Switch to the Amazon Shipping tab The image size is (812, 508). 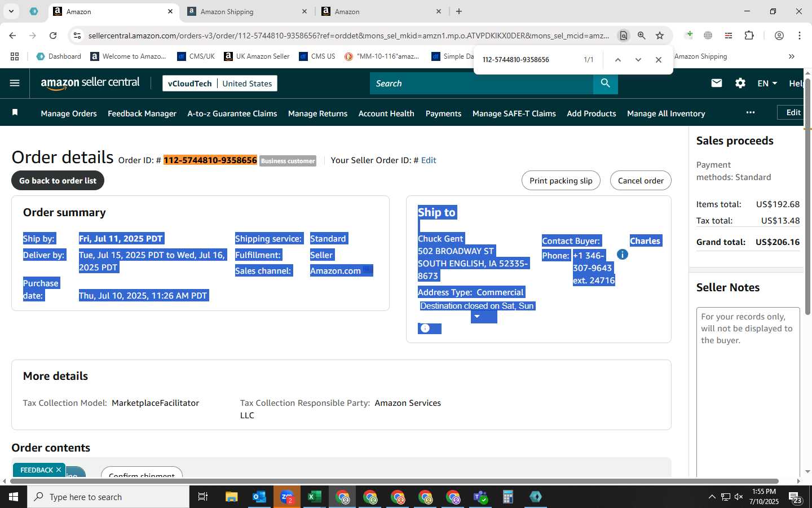pos(247,11)
